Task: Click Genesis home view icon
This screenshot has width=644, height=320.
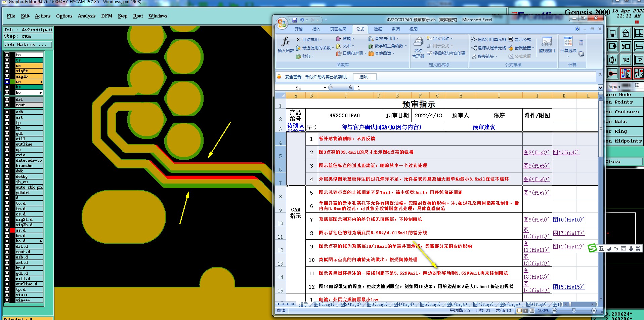Action: [626, 33]
